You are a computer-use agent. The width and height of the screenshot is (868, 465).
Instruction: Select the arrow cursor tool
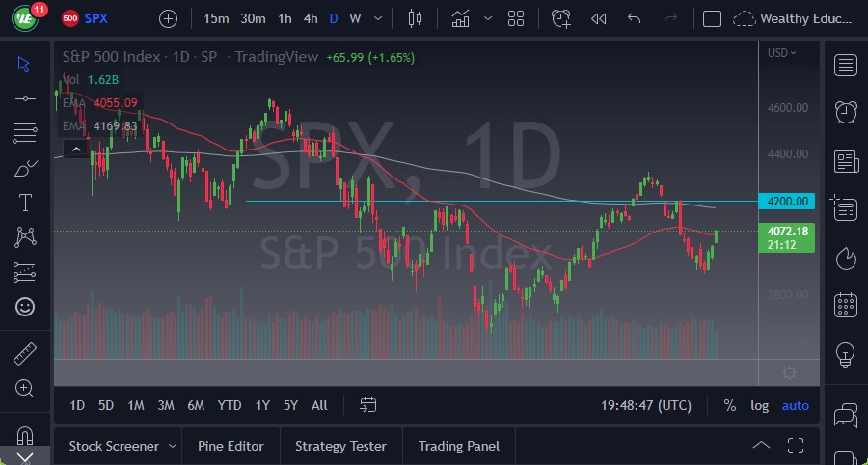24,65
